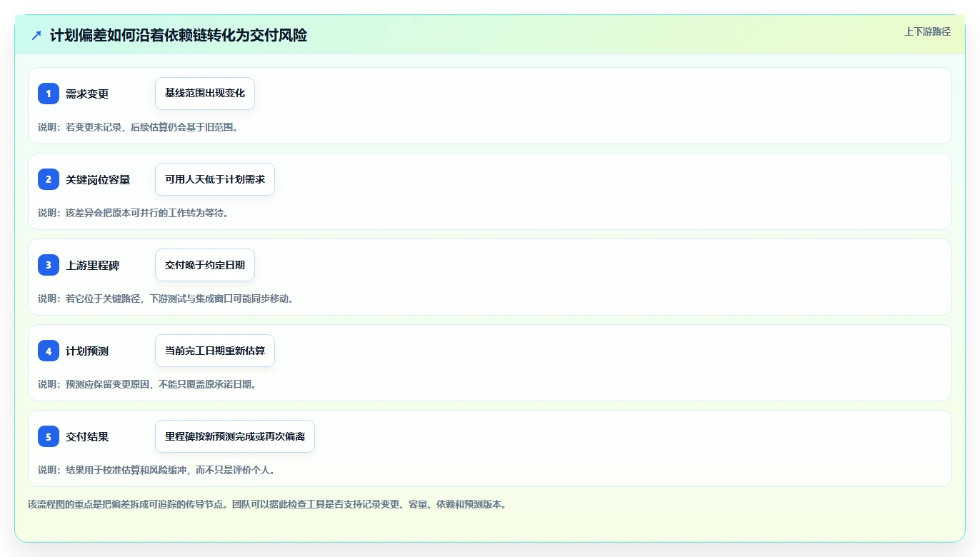Click the title 计划偏差如何沿着依赖链转化为交付风险
Viewport: 980px width, 557px height.
pyautogui.click(x=179, y=35)
